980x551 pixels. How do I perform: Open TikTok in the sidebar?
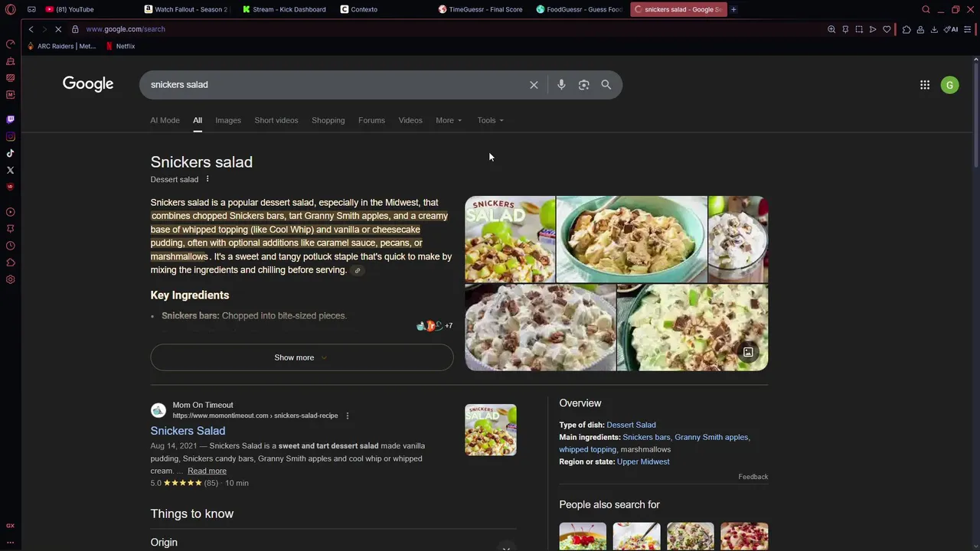click(10, 153)
